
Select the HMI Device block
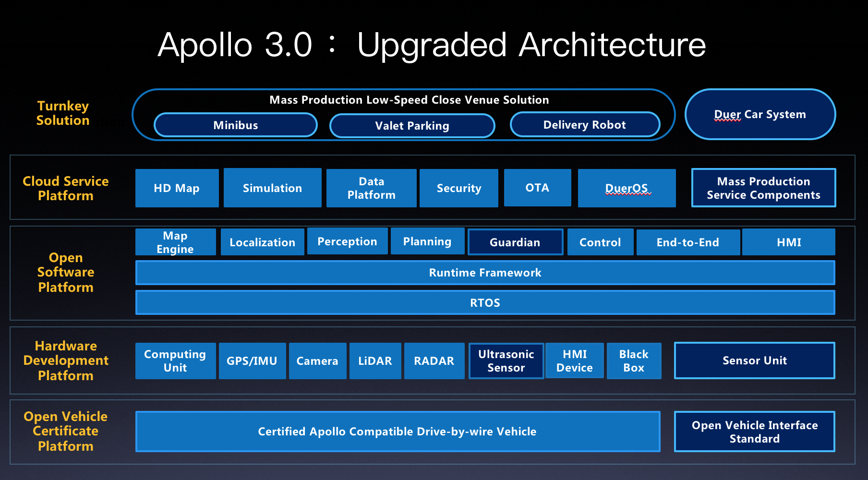click(x=575, y=360)
